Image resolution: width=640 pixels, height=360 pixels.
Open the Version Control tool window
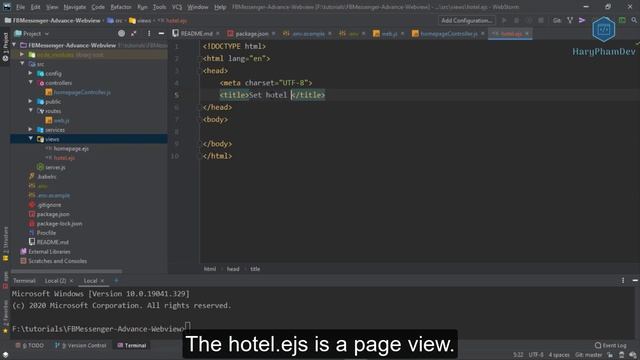[81, 345]
